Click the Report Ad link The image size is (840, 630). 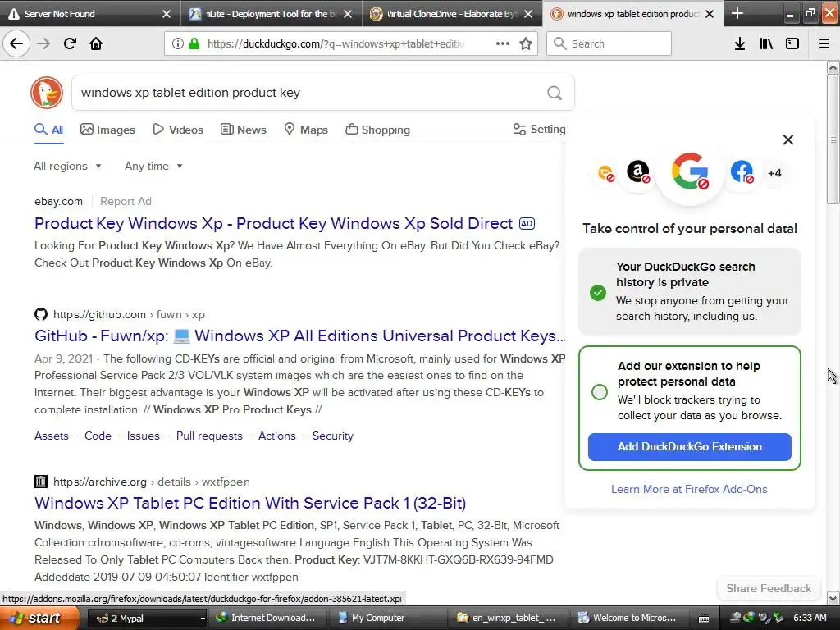[126, 202]
